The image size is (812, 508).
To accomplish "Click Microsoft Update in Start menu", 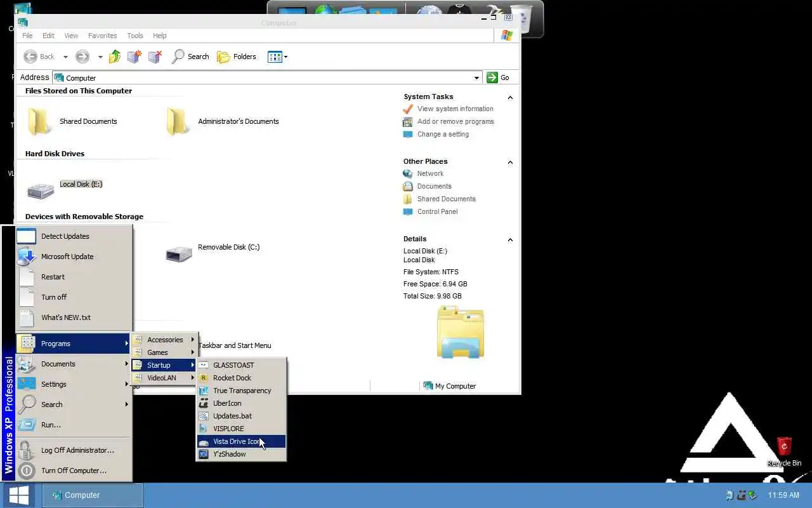I will (74, 257).
